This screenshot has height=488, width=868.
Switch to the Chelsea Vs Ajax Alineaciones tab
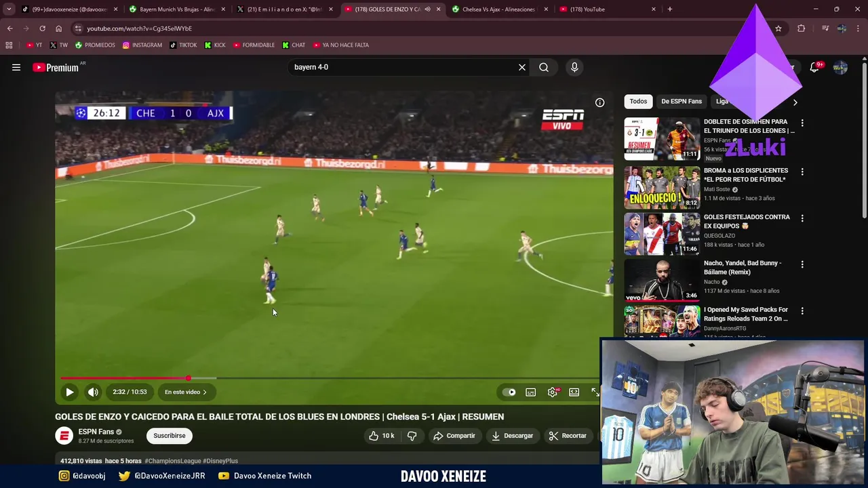499,9
